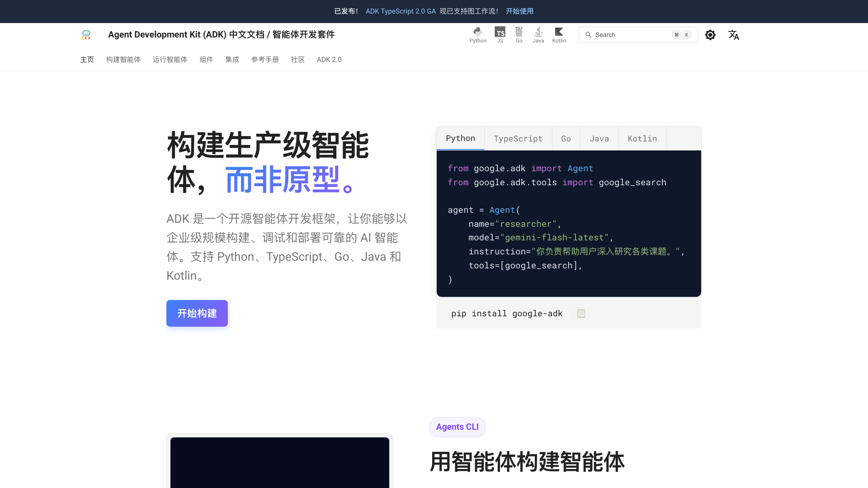This screenshot has height=488, width=868.
Task: Click the dark terminal preview thumbnail
Action: 280,462
